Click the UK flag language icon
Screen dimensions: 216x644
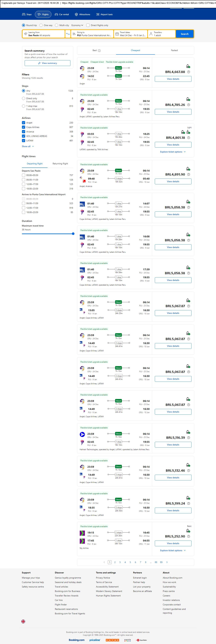click(x=23, y=621)
